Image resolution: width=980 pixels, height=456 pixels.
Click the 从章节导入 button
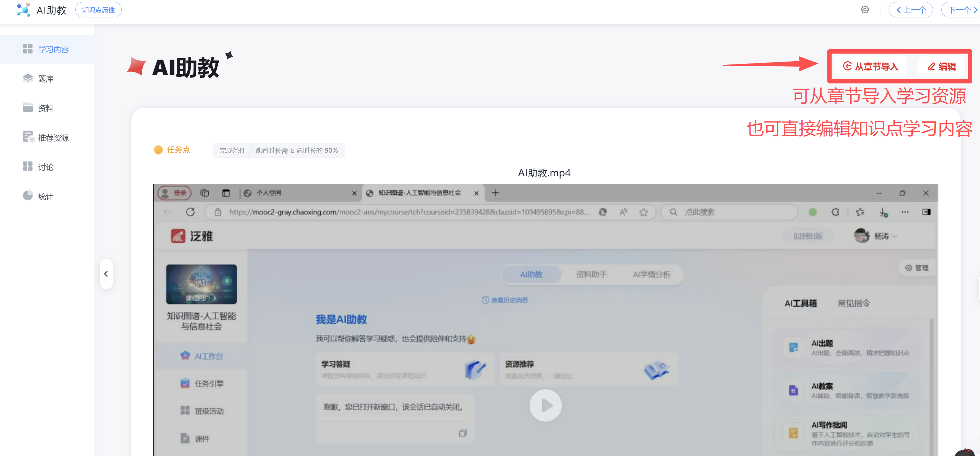(871, 66)
